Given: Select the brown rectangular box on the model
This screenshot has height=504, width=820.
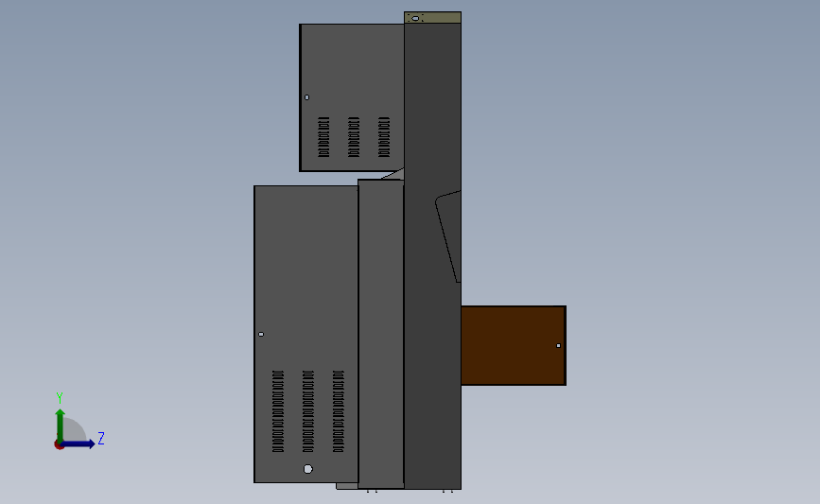Looking at the screenshot, I should click(513, 345).
